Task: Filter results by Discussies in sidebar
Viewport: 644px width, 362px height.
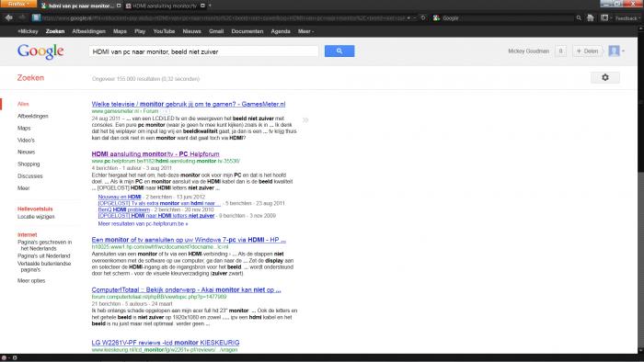Action: (x=30, y=175)
